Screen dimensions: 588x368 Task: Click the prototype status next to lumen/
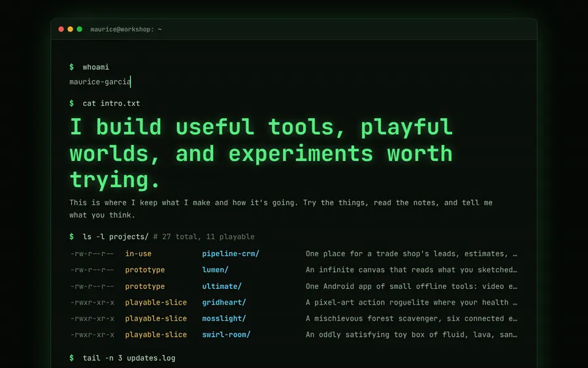(x=145, y=270)
